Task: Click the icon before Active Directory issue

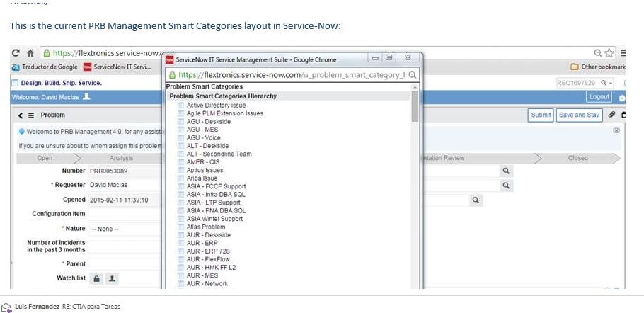Action: click(x=180, y=106)
